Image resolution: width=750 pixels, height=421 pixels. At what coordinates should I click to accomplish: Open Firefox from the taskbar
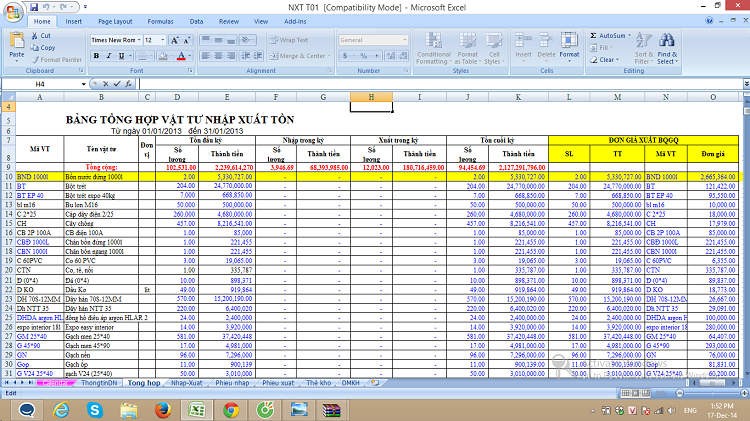[163, 410]
